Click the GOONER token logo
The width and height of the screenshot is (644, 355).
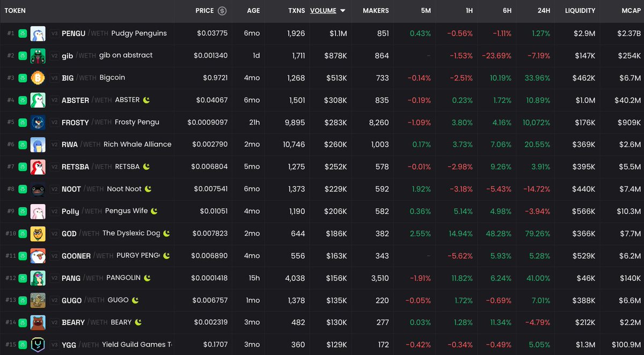tap(38, 256)
